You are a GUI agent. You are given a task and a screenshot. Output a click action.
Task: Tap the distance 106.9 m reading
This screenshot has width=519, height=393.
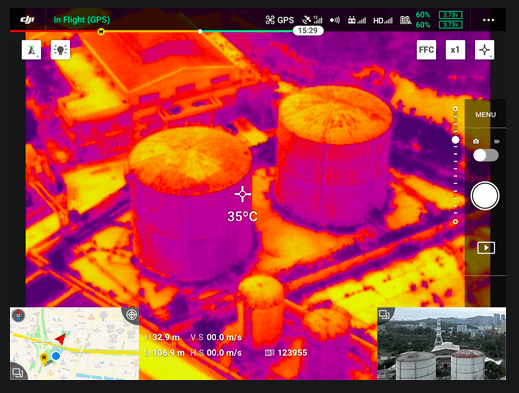point(165,353)
